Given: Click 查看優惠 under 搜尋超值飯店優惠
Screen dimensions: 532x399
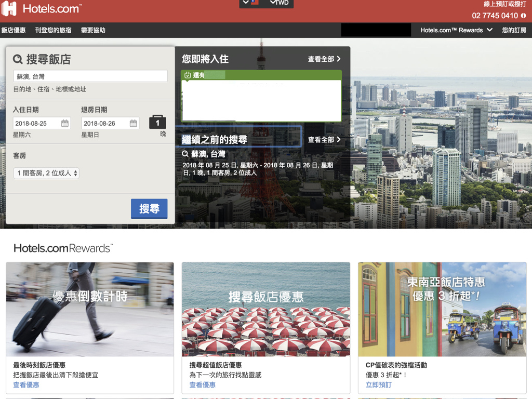Looking at the screenshot, I should 202,385.
